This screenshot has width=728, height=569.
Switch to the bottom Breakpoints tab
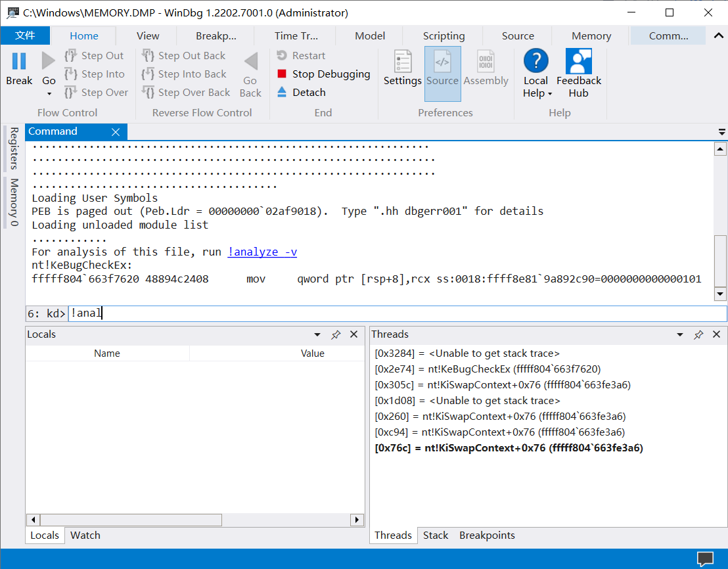[x=487, y=535]
